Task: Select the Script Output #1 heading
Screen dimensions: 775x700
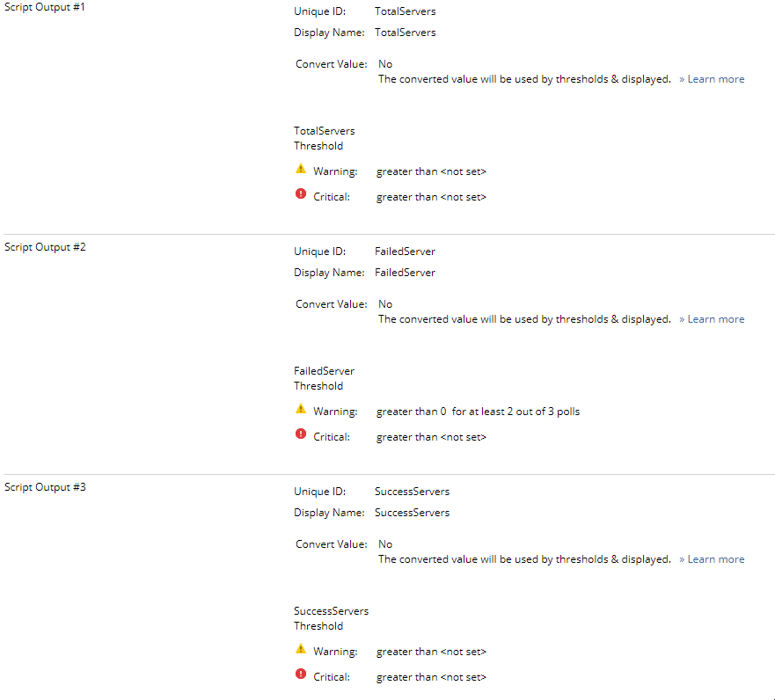Action: click(45, 7)
